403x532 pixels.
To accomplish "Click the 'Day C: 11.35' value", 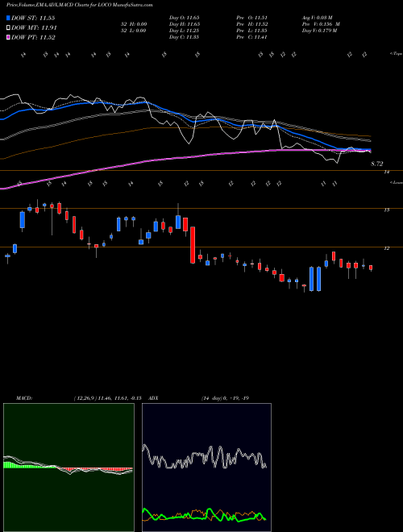I will tap(185, 37).
